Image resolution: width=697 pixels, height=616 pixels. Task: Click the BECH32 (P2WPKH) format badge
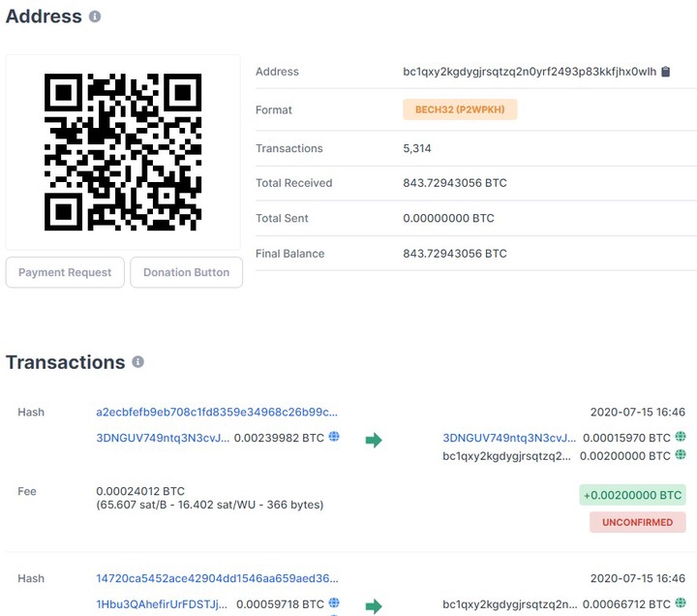(x=460, y=109)
